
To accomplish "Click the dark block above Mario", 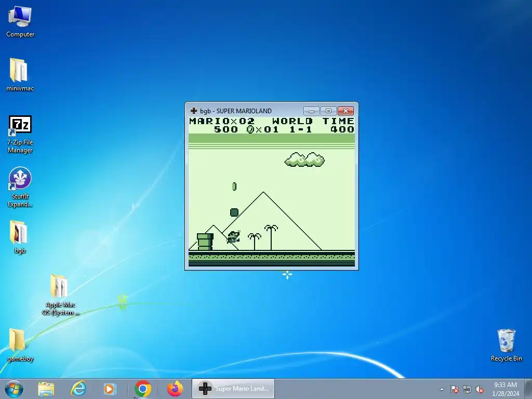I will 234,212.
